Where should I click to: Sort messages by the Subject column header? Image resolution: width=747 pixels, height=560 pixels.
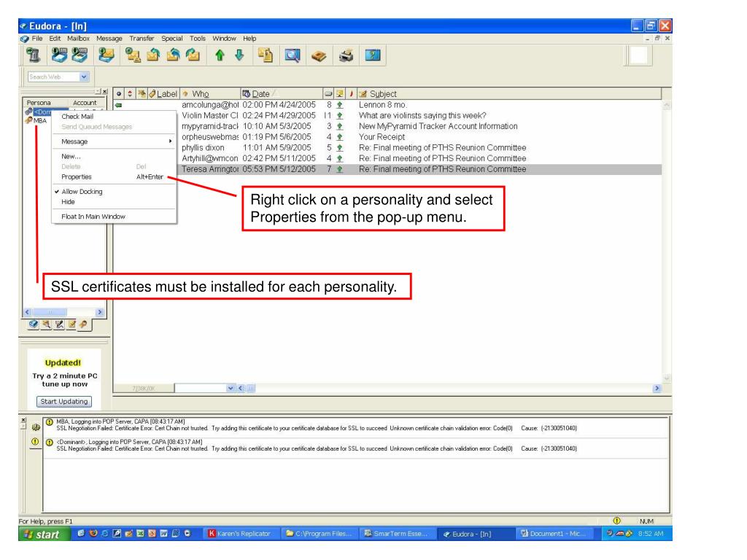pyautogui.click(x=510, y=94)
